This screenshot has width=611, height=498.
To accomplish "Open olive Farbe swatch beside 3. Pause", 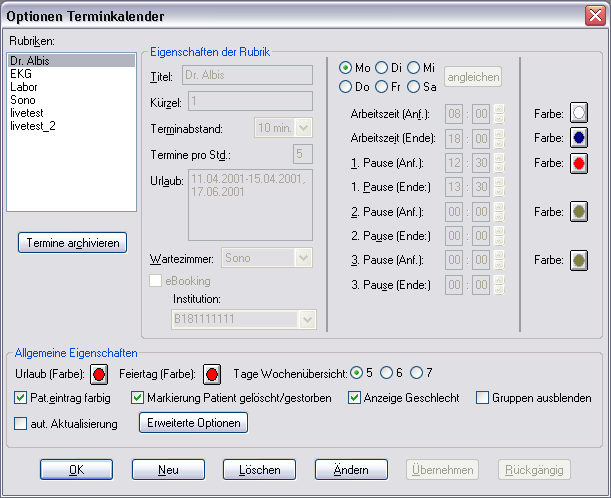I will (x=579, y=260).
